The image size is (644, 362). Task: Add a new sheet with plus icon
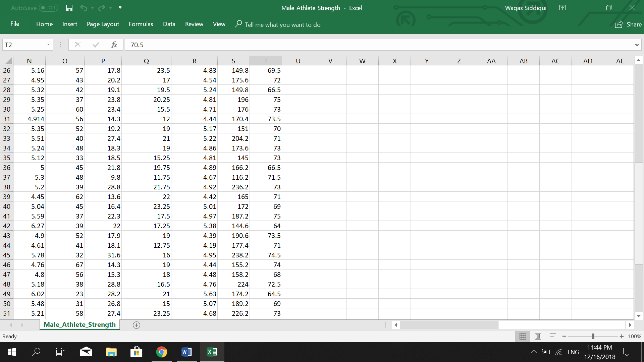pos(136,325)
